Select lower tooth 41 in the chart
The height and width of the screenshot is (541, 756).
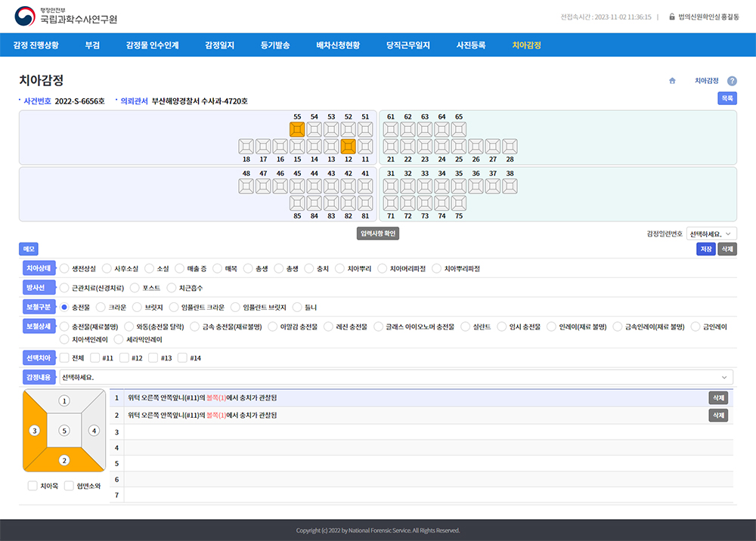[365, 186]
